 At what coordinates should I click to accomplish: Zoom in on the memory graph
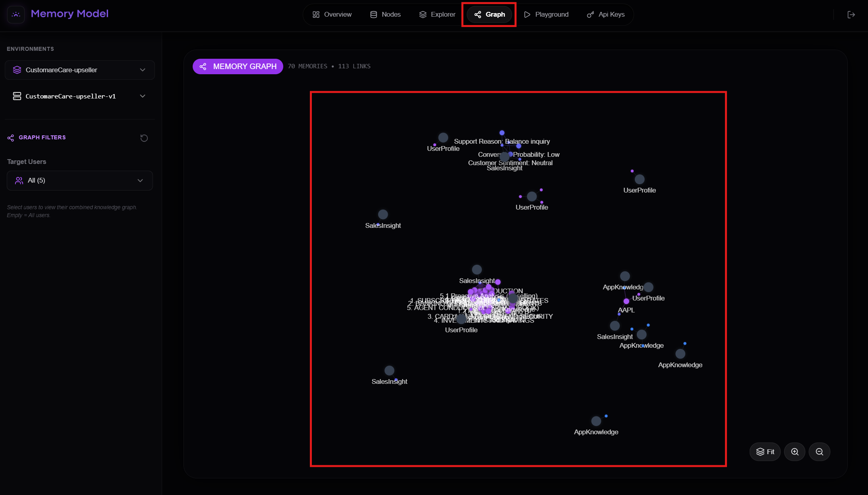(795, 452)
